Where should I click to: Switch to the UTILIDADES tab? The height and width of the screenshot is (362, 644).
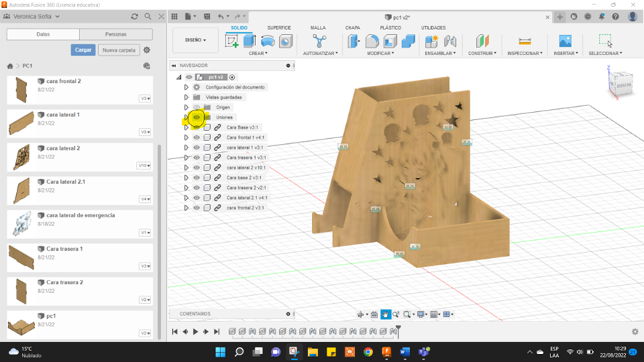point(433,28)
